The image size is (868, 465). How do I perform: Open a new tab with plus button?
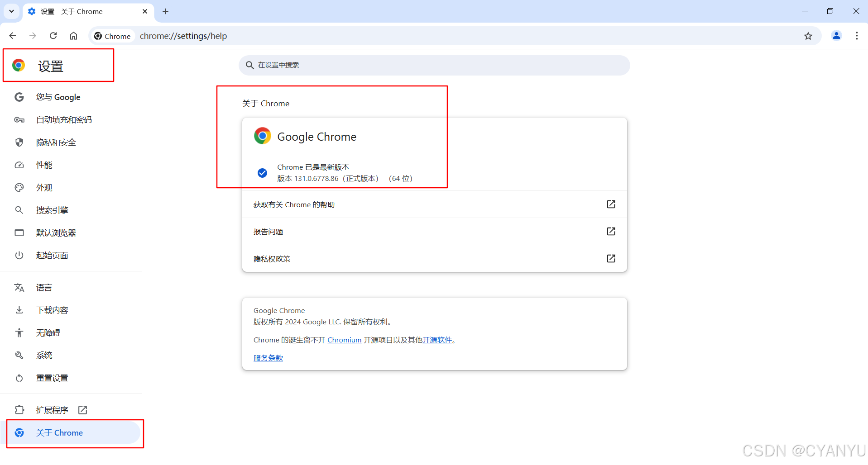pyautogui.click(x=165, y=11)
